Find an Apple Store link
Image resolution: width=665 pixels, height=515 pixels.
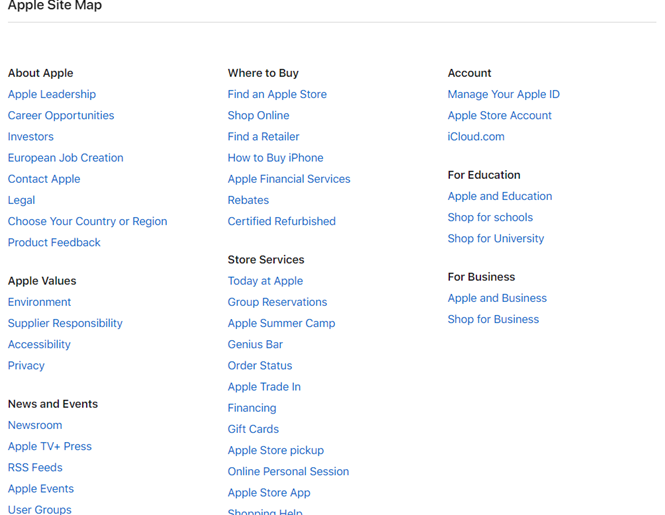pos(277,94)
